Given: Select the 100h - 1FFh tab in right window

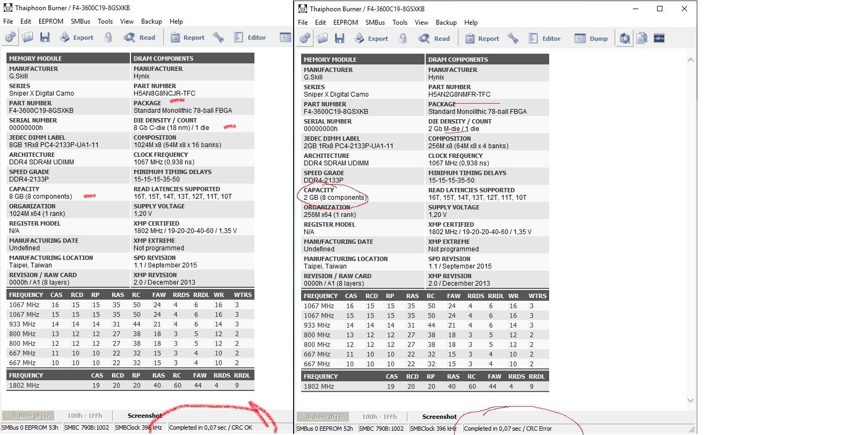Looking at the screenshot, I should [x=379, y=417].
